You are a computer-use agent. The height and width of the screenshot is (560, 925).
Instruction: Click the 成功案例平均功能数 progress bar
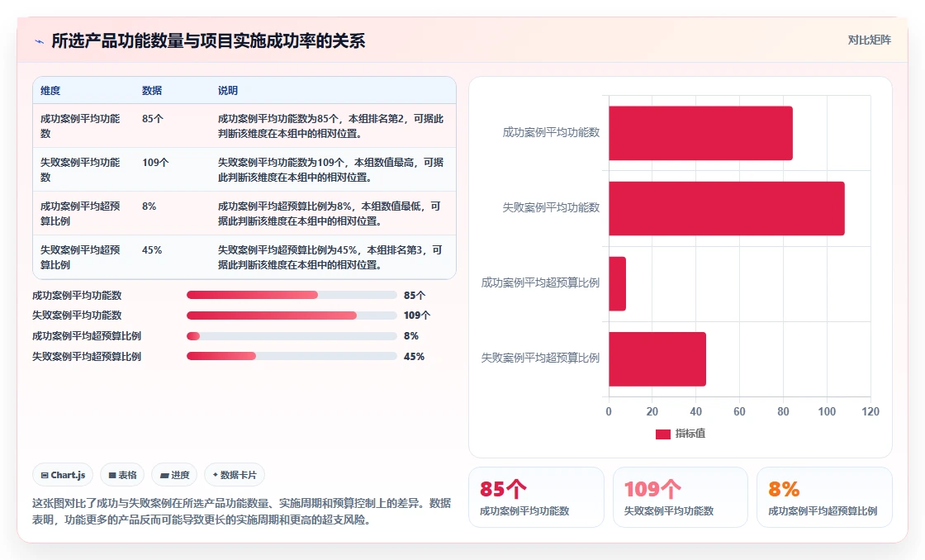pos(292,295)
